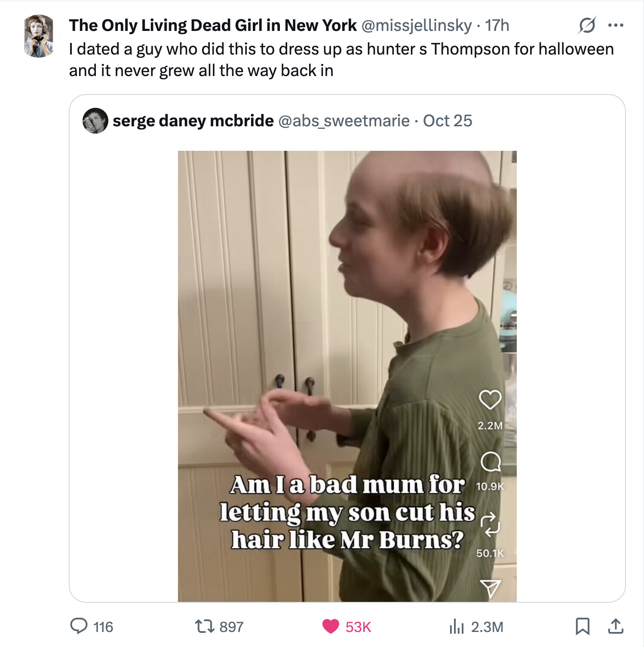Open the view analytics bar icon
This screenshot has width=644, height=647.
[456, 626]
